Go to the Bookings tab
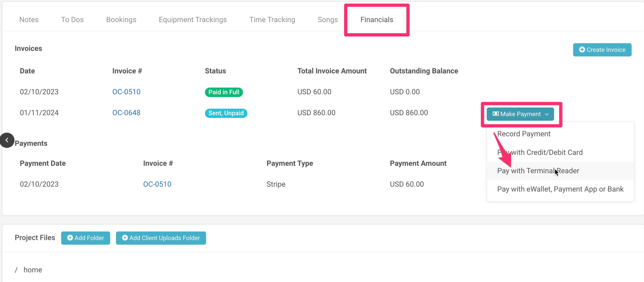This screenshot has height=282, width=644. point(121,19)
